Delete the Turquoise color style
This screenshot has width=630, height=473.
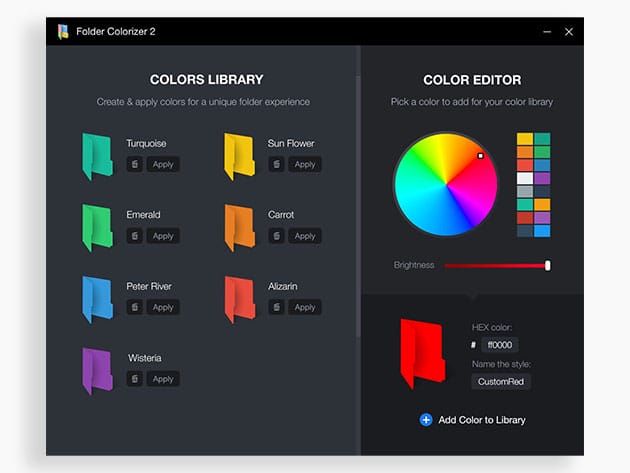click(x=134, y=164)
